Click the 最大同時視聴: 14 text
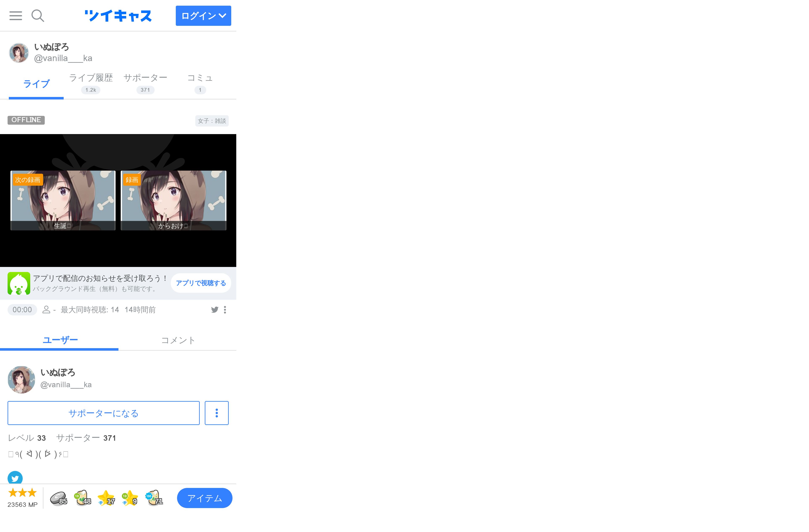 [x=90, y=310]
